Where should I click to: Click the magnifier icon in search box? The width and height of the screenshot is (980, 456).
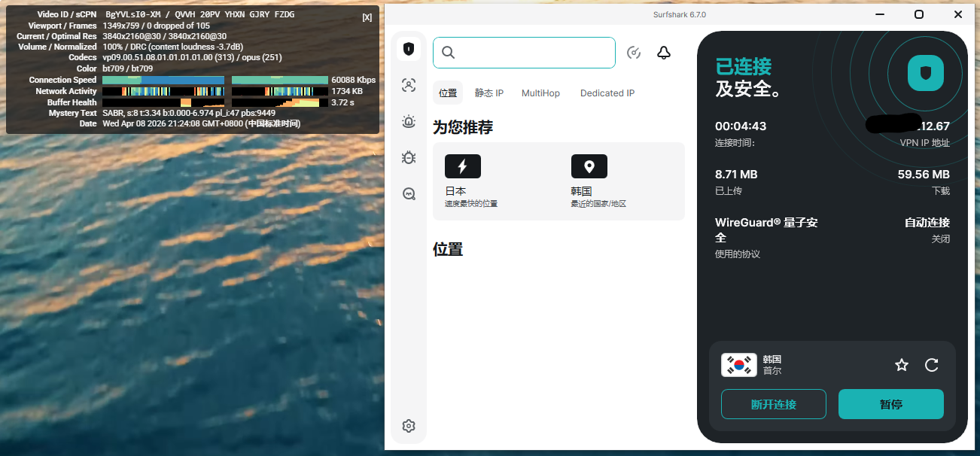pyautogui.click(x=449, y=53)
